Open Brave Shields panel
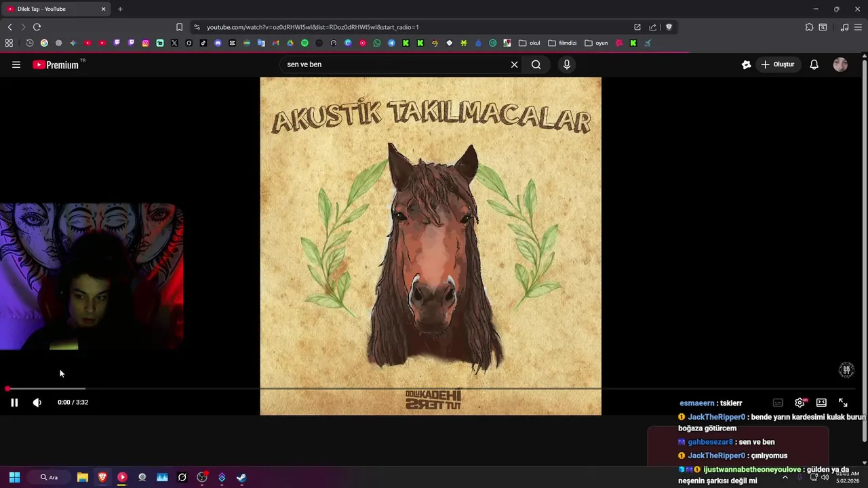Viewport: 868px width, 488px height. click(x=669, y=27)
